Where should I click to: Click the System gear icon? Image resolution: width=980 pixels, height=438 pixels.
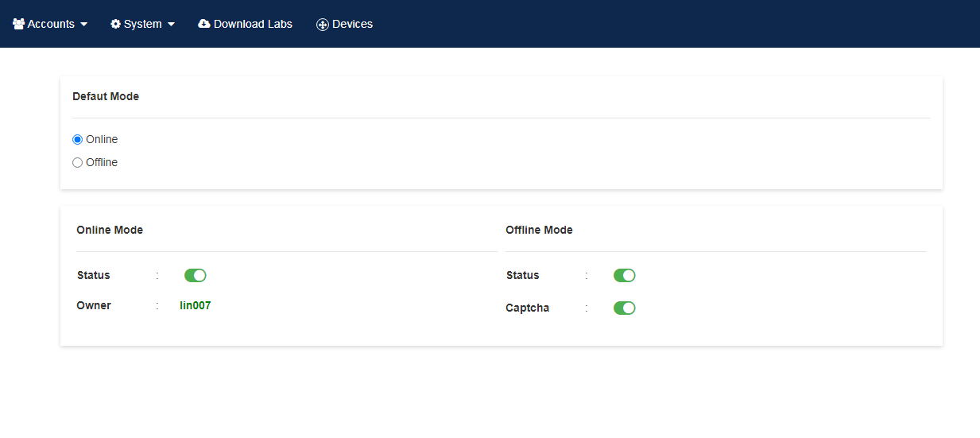click(116, 24)
